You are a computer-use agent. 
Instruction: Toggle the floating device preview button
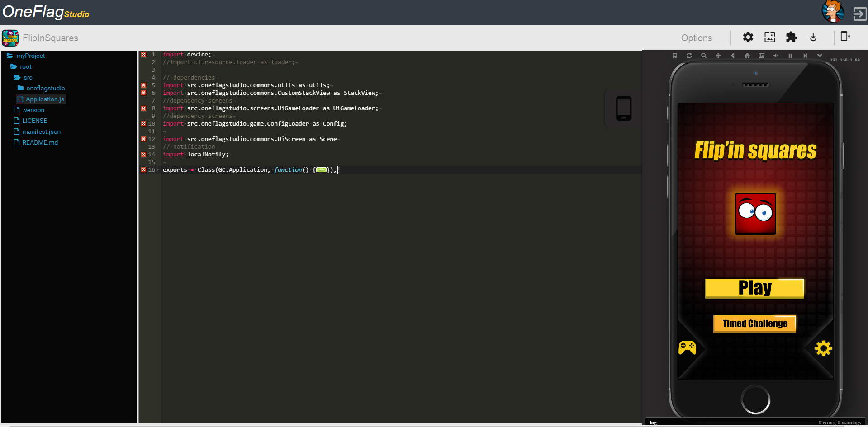(x=623, y=108)
